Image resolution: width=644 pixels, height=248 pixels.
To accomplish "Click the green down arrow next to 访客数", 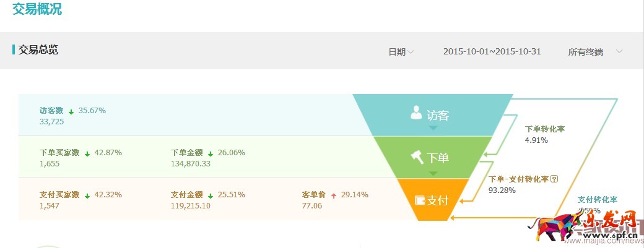I will (x=71, y=111).
